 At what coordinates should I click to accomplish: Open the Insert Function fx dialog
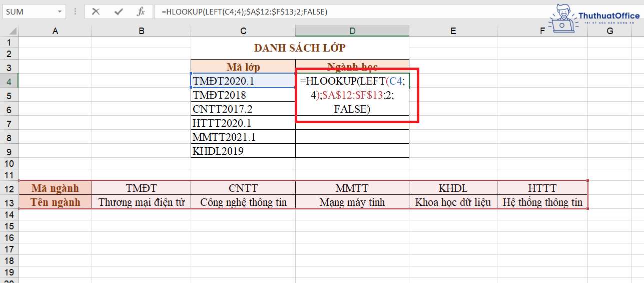pyautogui.click(x=141, y=12)
